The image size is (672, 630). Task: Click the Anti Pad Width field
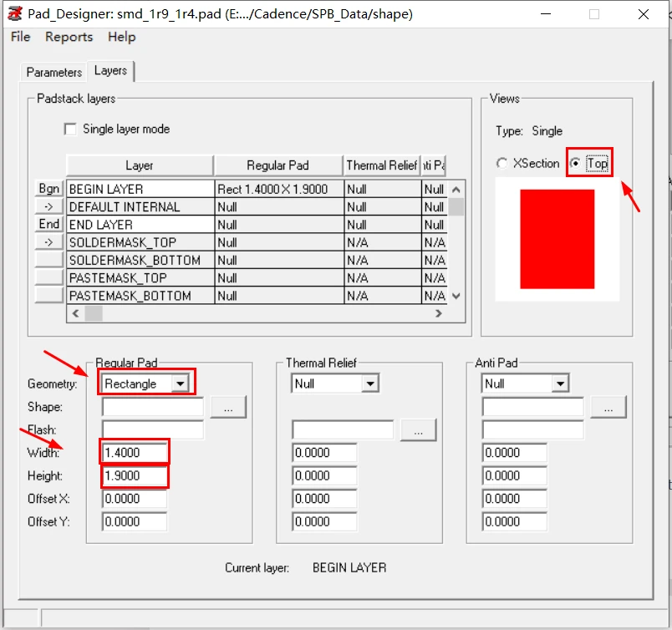(515, 453)
